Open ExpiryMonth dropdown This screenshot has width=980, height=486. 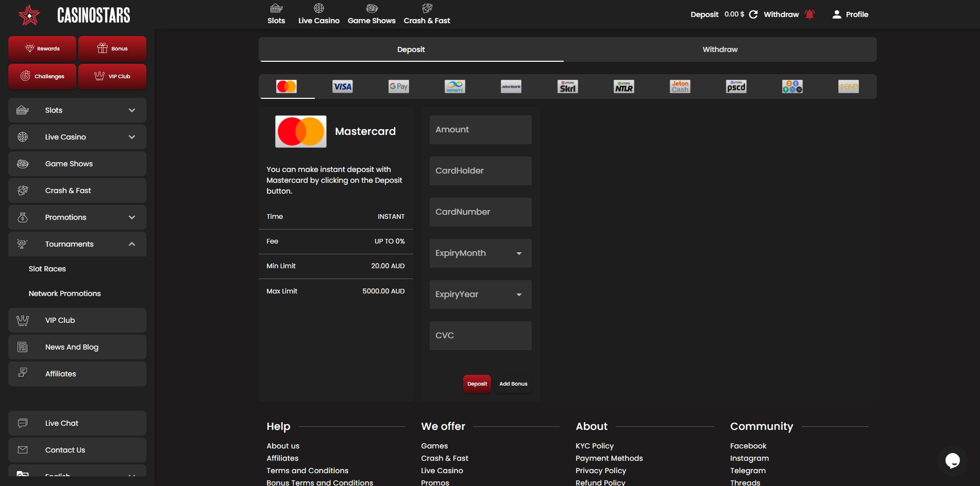480,253
